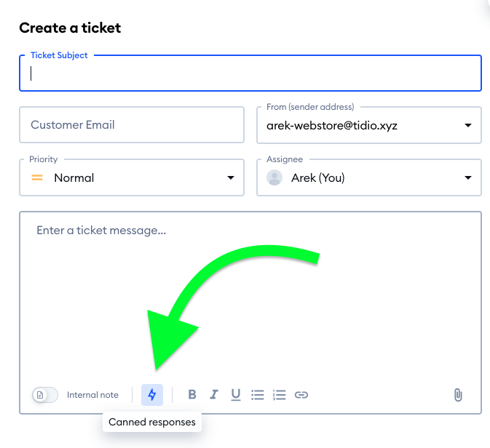Viewport: 490px width, 448px height.
Task: Insert a bulleted list
Action: pos(258,395)
